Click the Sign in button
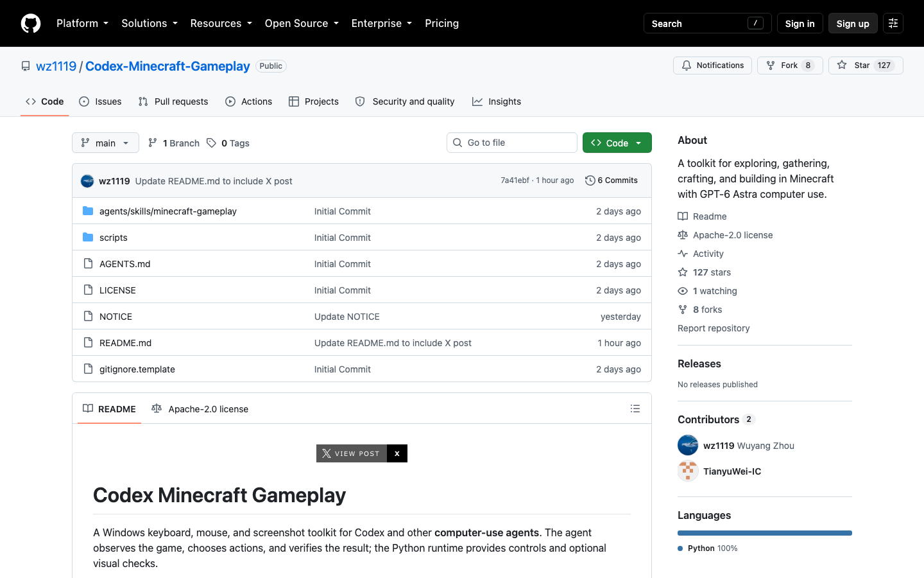Screen dimensions: 924x578 tap(800, 23)
